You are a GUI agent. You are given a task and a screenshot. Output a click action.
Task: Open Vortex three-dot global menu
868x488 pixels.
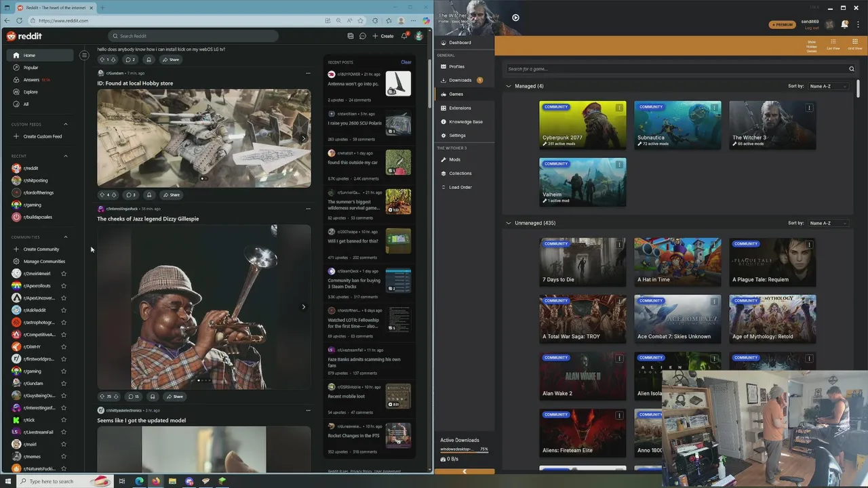coord(859,24)
